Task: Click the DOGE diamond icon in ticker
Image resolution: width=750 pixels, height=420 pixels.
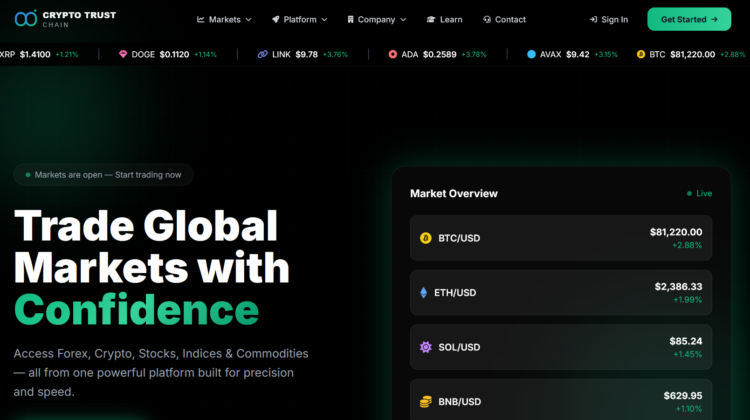Action: (x=123, y=54)
